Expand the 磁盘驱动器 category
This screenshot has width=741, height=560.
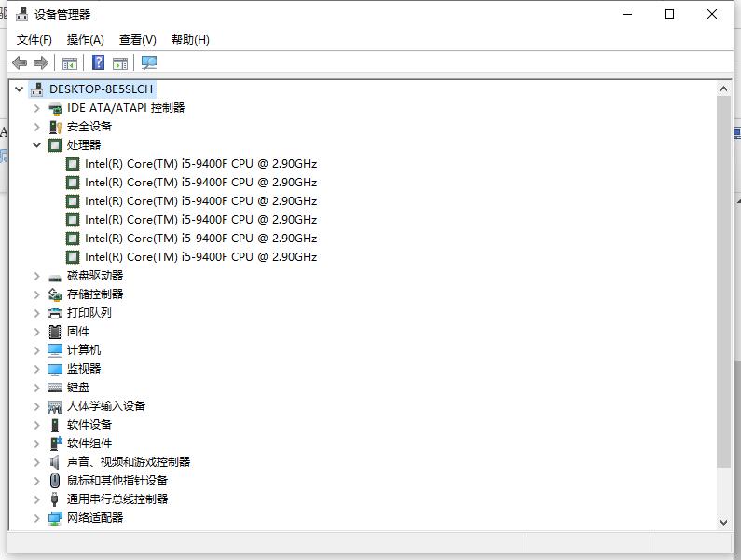click(37, 276)
